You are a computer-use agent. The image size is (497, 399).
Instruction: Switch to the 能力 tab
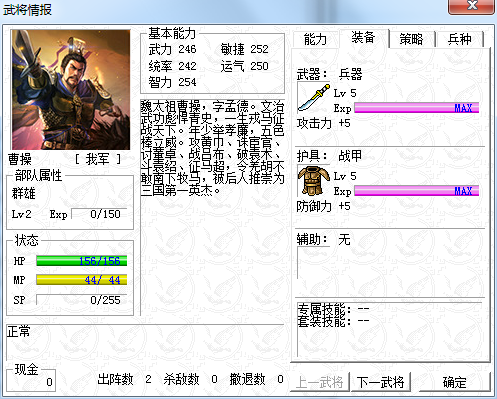[x=315, y=39]
